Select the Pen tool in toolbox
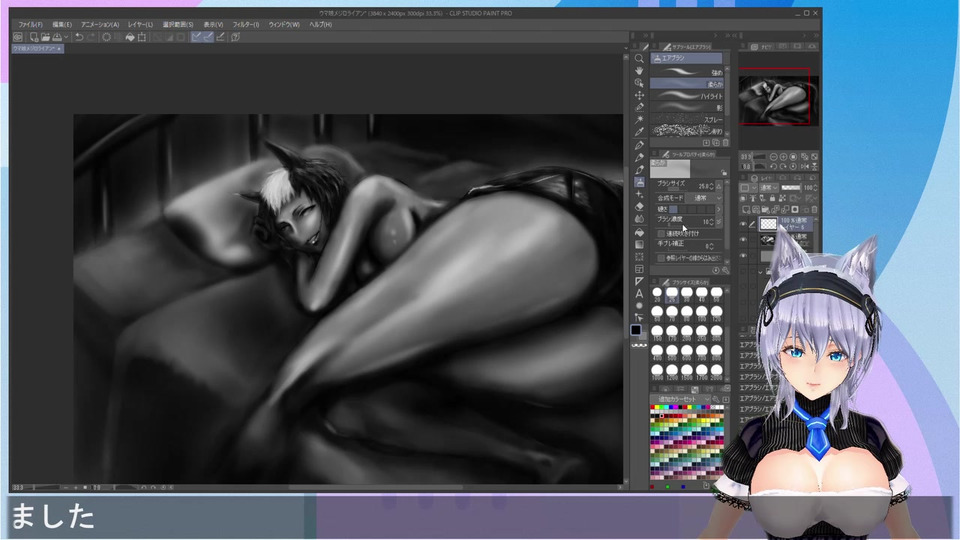960x540 pixels. pos(640,145)
